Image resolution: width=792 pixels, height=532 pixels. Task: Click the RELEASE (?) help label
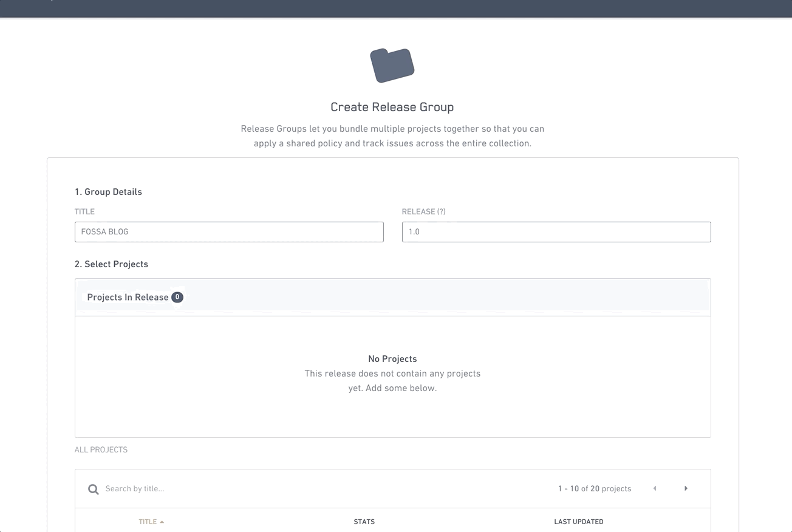click(x=423, y=212)
